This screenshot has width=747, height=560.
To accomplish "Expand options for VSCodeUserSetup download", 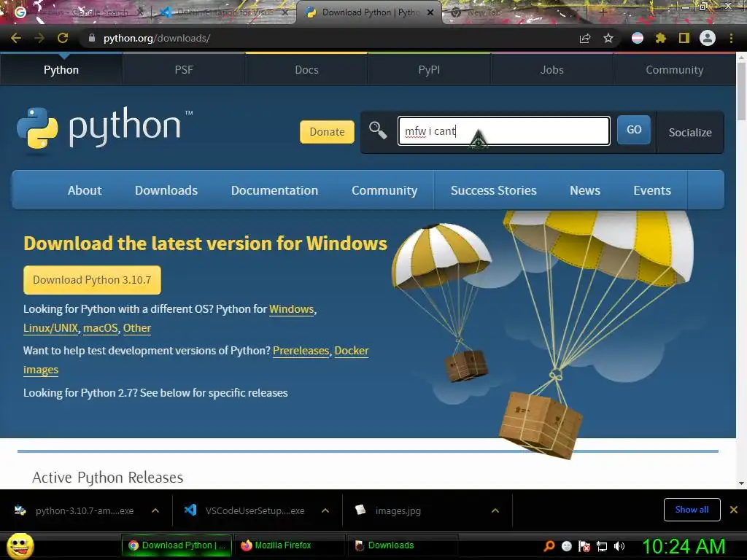I will pos(325,510).
